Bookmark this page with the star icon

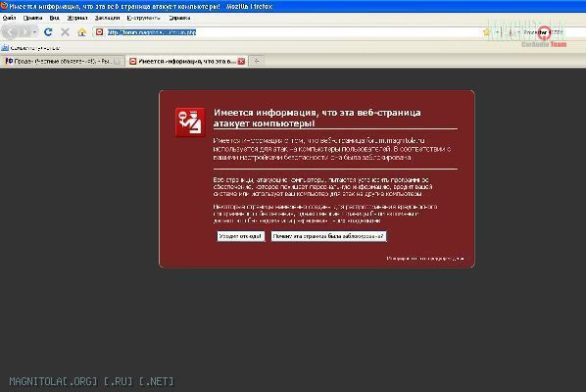(486, 32)
